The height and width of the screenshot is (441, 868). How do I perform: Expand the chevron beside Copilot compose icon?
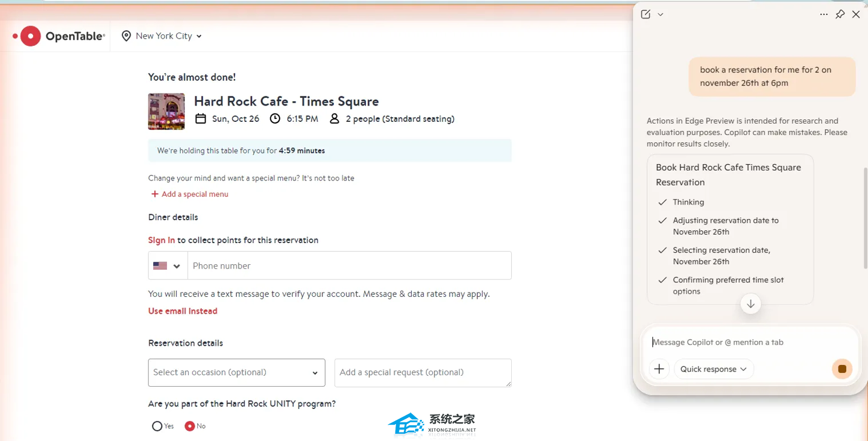tap(661, 14)
